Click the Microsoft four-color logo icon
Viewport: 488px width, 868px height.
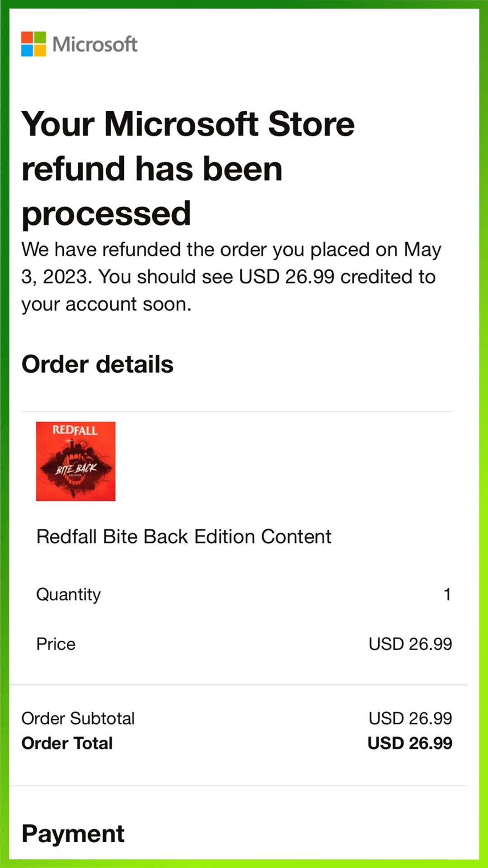33,44
